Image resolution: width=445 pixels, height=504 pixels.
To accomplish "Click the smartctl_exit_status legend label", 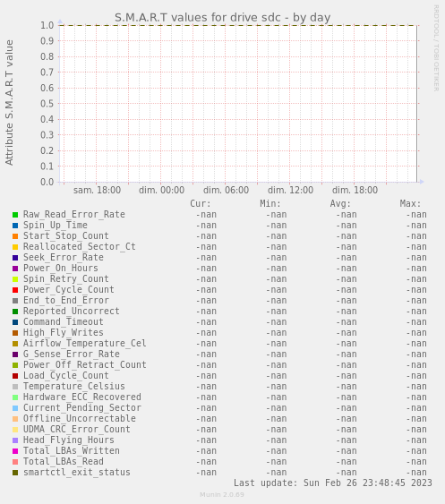I will [x=77, y=472].
